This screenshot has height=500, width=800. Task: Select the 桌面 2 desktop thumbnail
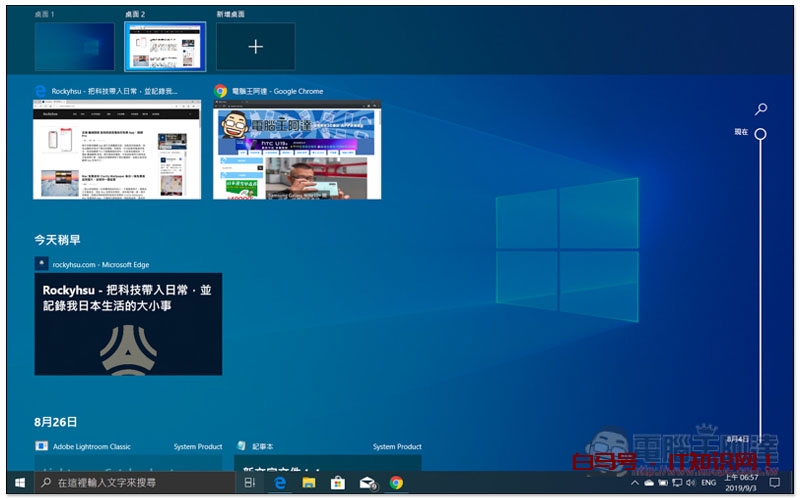click(165, 47)
